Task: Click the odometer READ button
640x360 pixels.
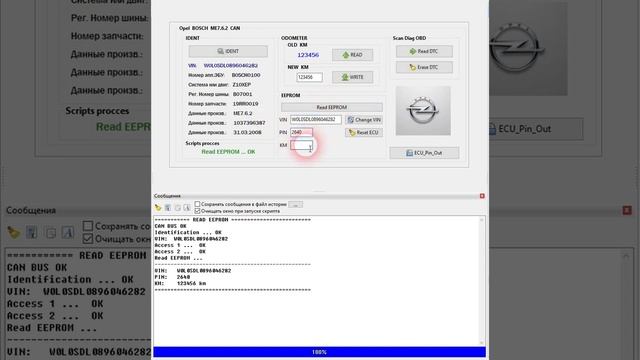Action: pos(352,55)
